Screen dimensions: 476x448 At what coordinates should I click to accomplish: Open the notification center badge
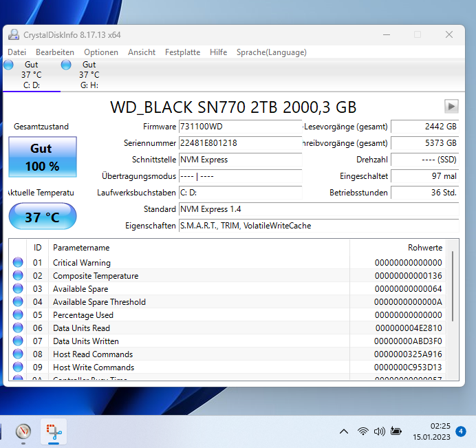coord(460,431)
